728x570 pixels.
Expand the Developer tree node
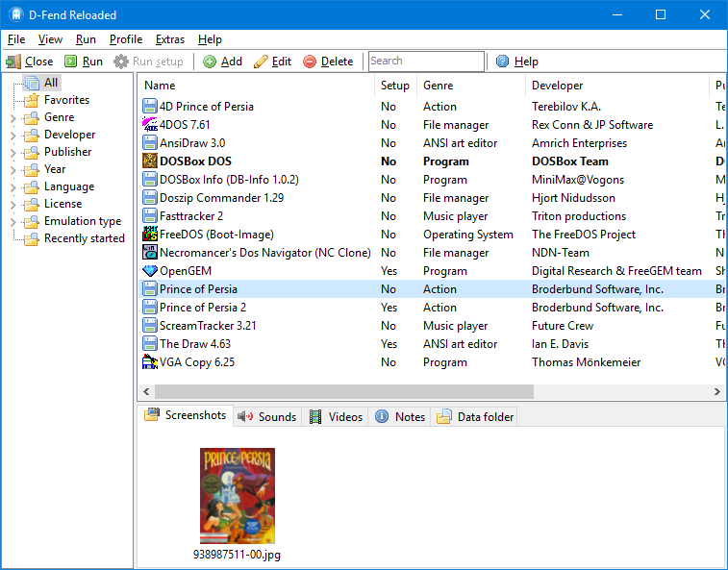(x=13, y=136)
